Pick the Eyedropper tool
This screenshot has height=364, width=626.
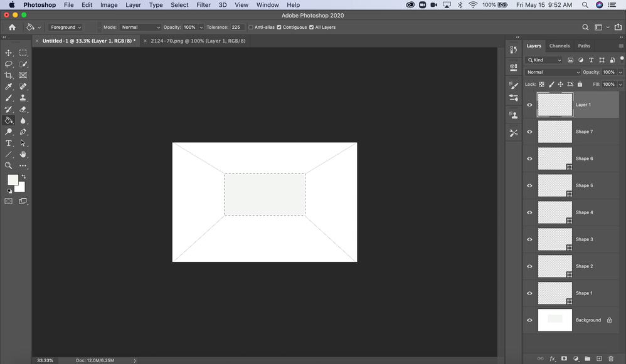tap(9, 86)
